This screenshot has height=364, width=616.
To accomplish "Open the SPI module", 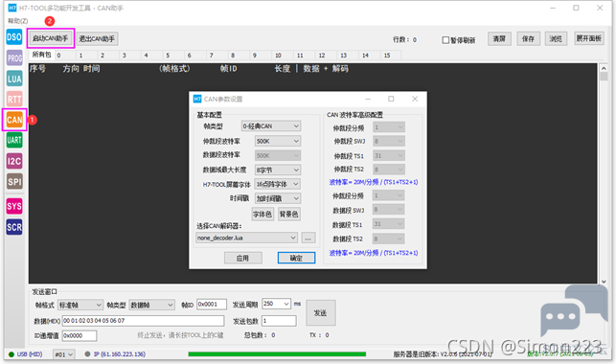I will pos(14,181).
